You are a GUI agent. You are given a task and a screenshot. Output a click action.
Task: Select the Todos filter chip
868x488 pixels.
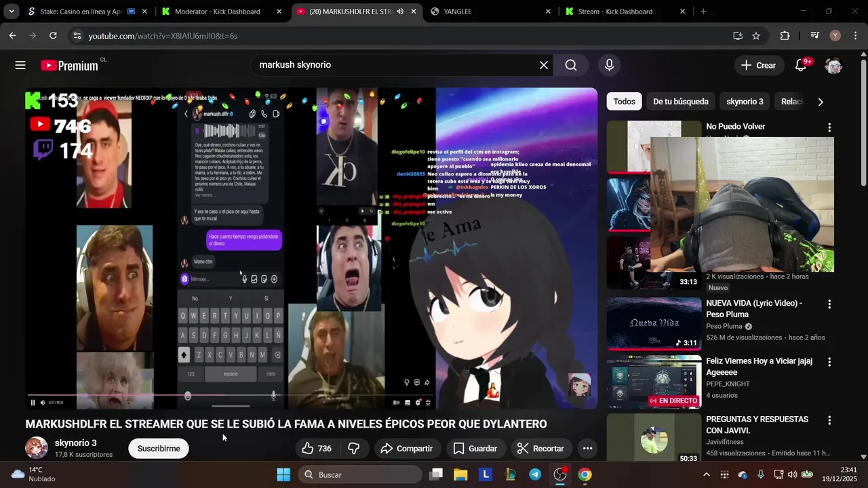pos(625,102)
